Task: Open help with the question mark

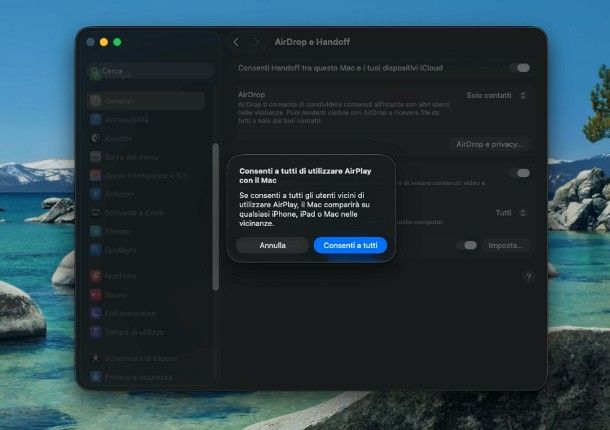Action: [528, 277]
